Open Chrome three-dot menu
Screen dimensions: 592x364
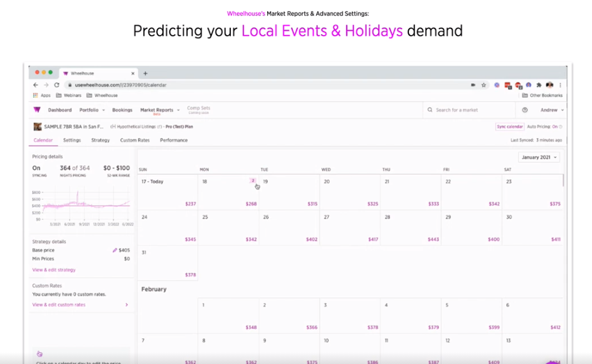[x=560, y=85]
